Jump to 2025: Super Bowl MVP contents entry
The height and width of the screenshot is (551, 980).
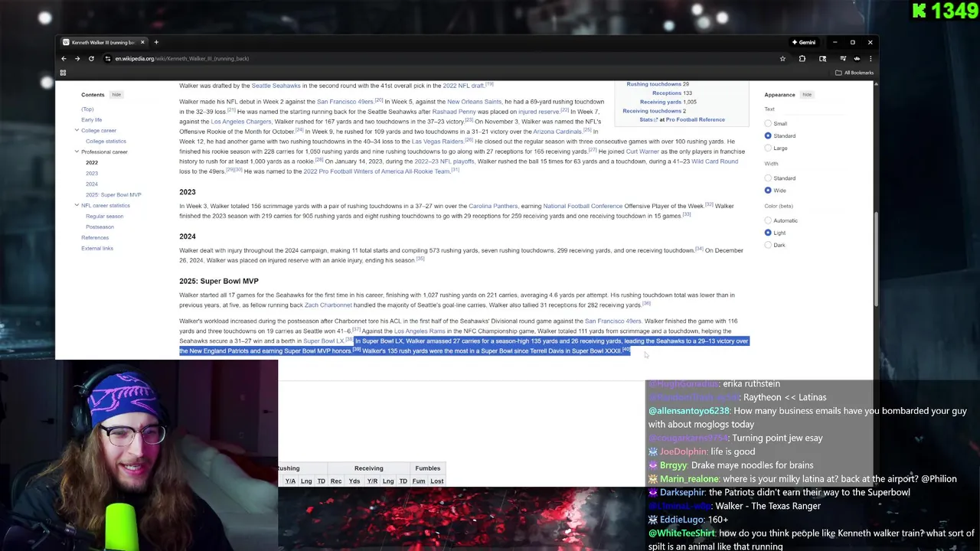(113, 195)
